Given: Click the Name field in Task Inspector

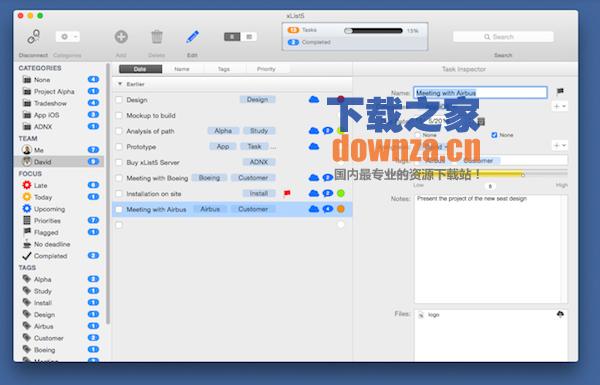Looking at the screenshot, I should point(480,93).
